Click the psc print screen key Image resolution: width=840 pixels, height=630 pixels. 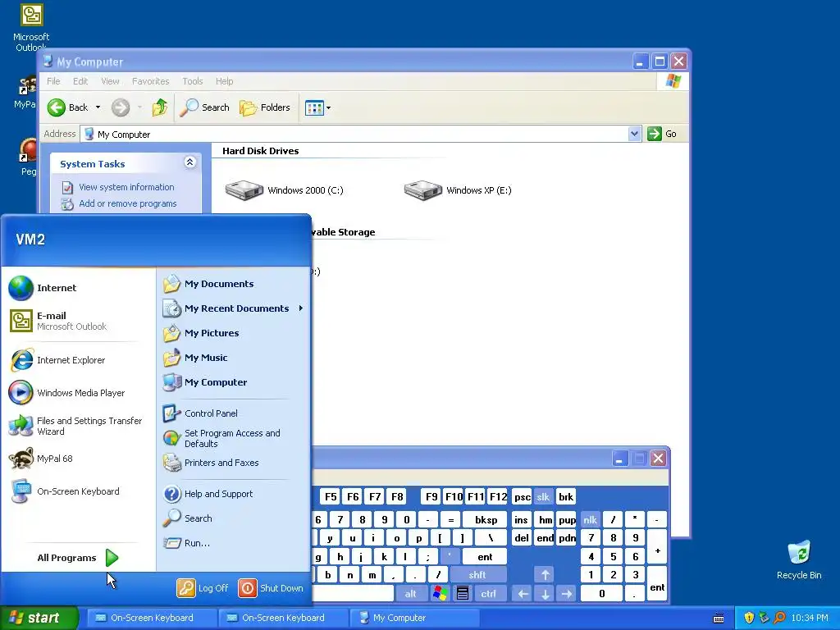click(522, 497)
